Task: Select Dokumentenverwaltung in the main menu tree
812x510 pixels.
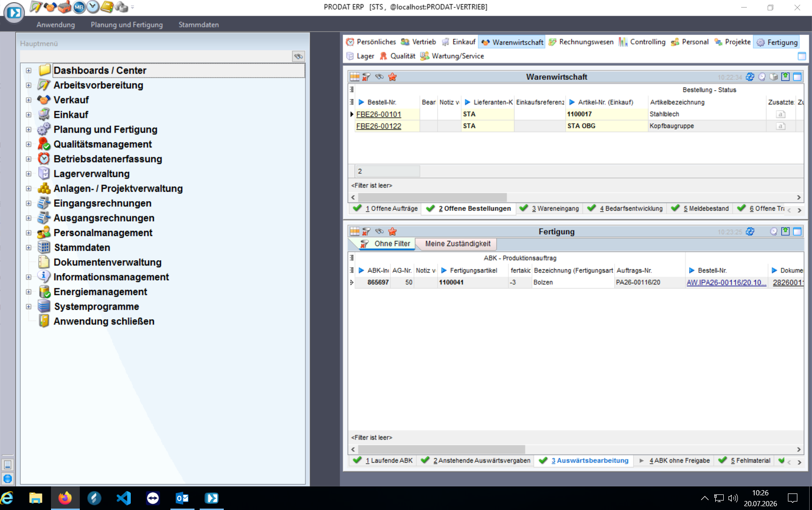Action: (x=108, y=262)
